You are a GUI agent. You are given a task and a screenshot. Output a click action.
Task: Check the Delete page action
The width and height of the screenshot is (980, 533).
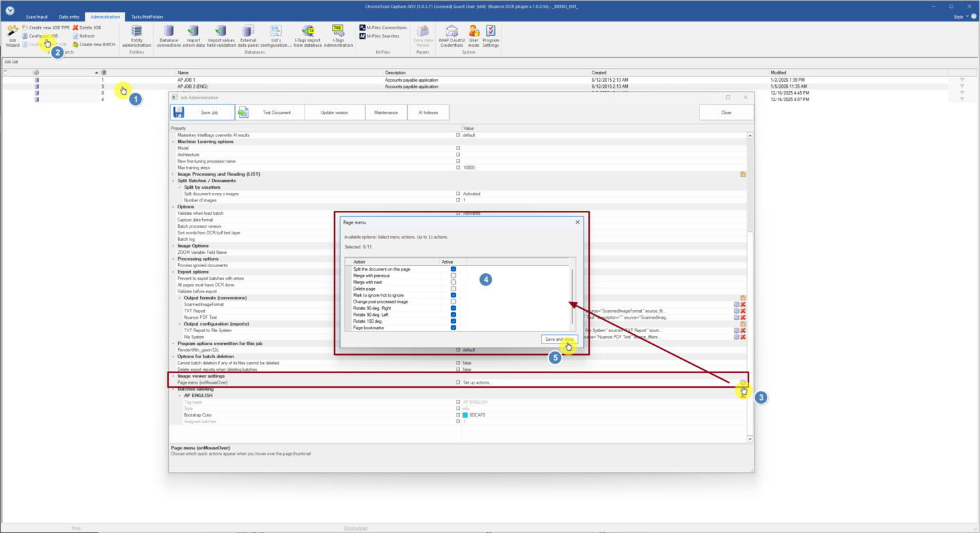(453, 289)
